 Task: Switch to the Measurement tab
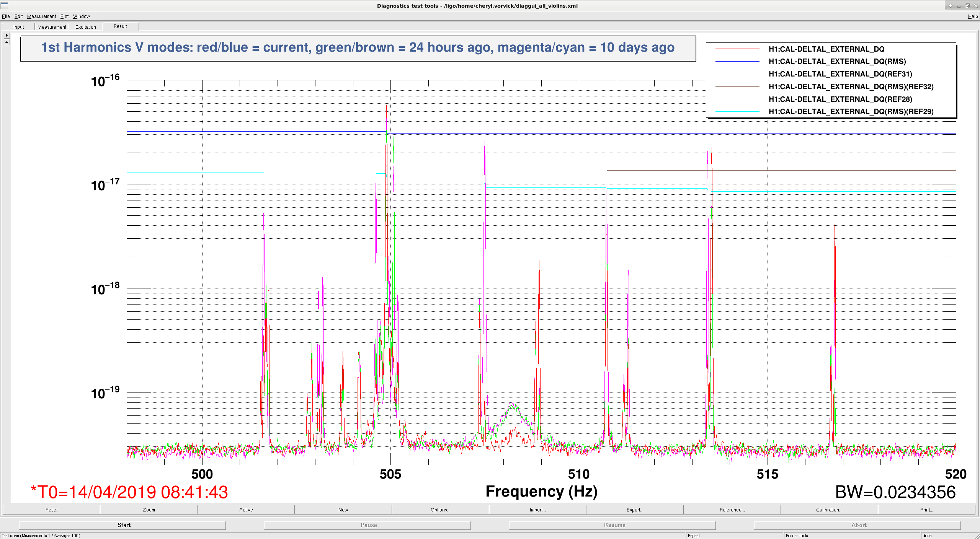(x=52, y=27)
